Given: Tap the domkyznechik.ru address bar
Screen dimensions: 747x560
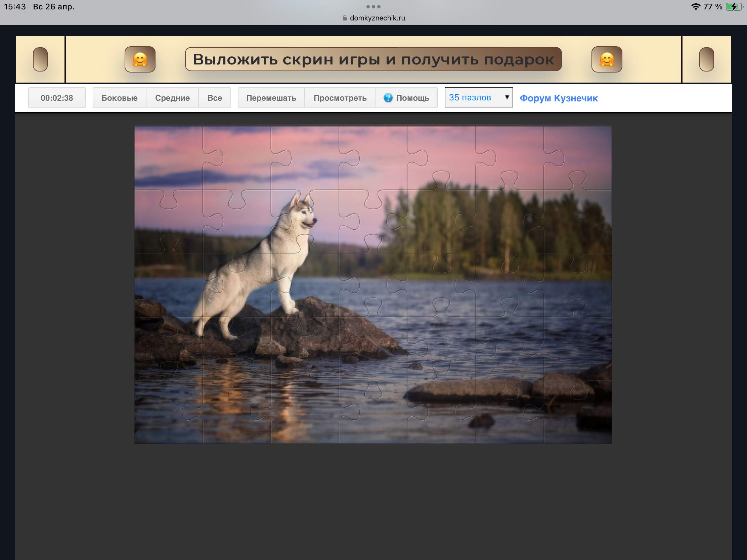Looking at the screenshot, I should 377,18.
